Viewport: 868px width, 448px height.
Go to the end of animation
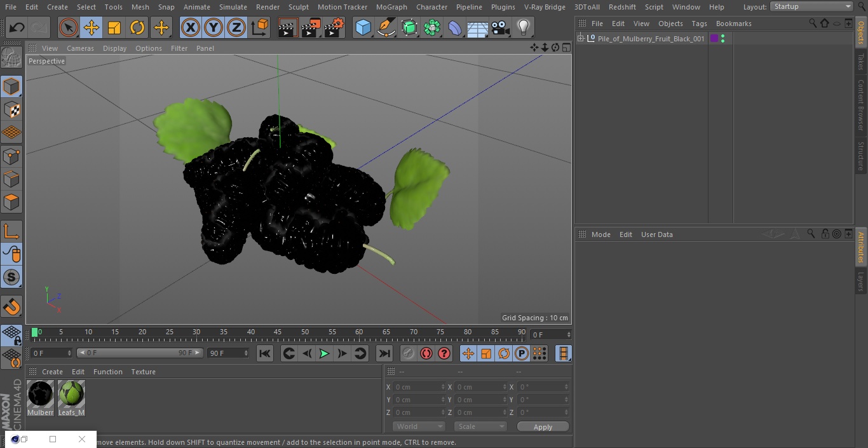pyautogui.click(x=384, y=353)
